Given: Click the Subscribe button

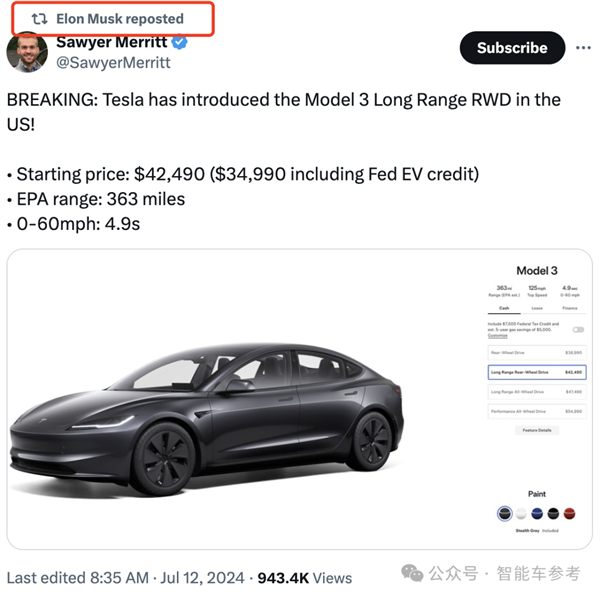Looking at the screenshot, I should pos(511,48).
